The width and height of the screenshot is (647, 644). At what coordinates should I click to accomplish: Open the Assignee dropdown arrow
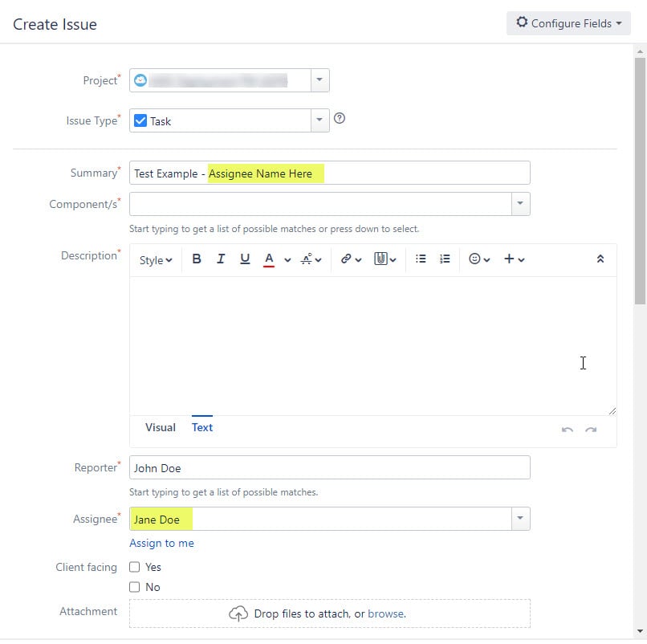[520, 519]
